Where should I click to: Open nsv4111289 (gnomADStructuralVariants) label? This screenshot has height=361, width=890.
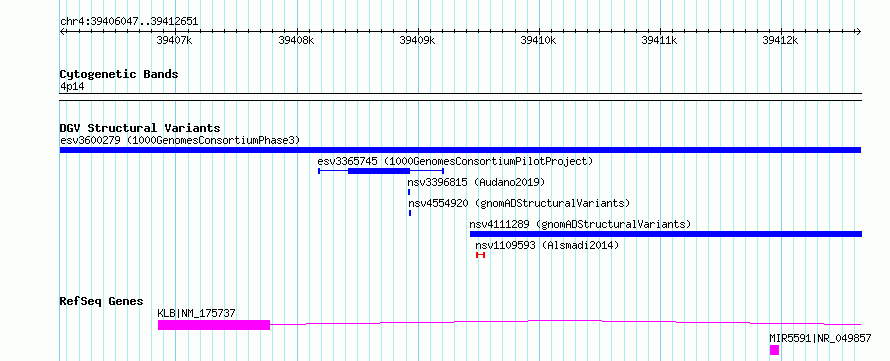pos(581,224)
